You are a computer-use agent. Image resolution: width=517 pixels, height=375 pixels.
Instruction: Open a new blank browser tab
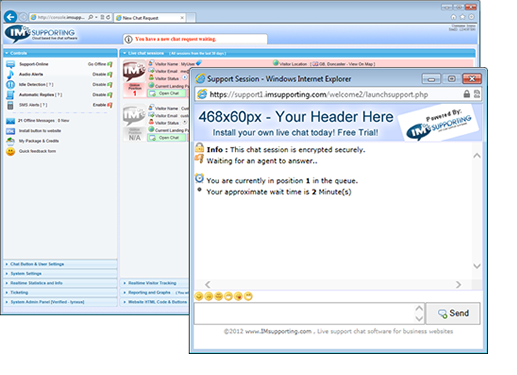click(191, 18)
